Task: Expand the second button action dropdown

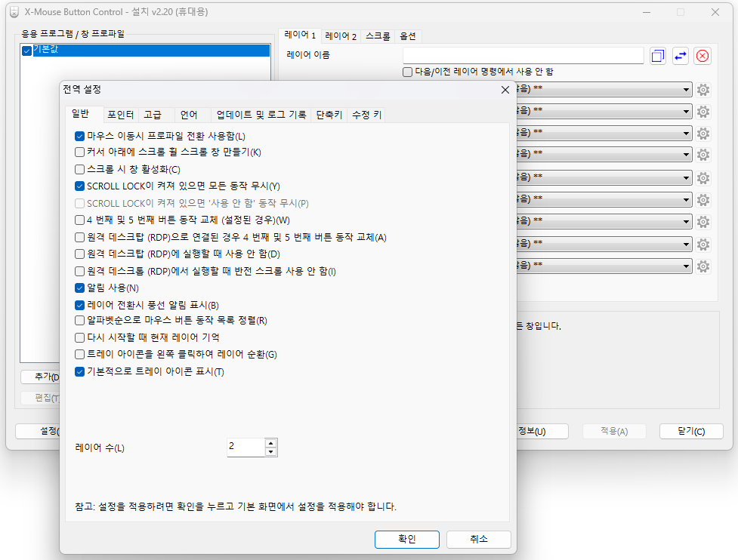Action: tap(686, 112)
